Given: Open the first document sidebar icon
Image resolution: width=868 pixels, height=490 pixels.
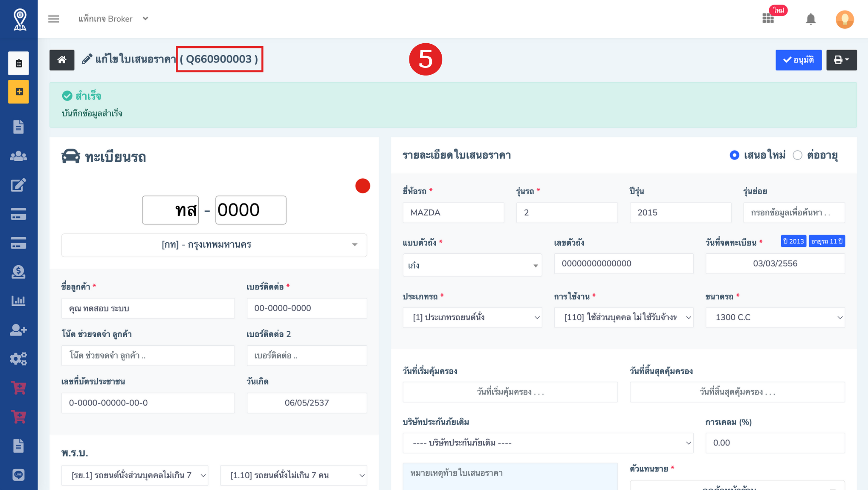Looking at the screenshot, I should coord(19,127).
